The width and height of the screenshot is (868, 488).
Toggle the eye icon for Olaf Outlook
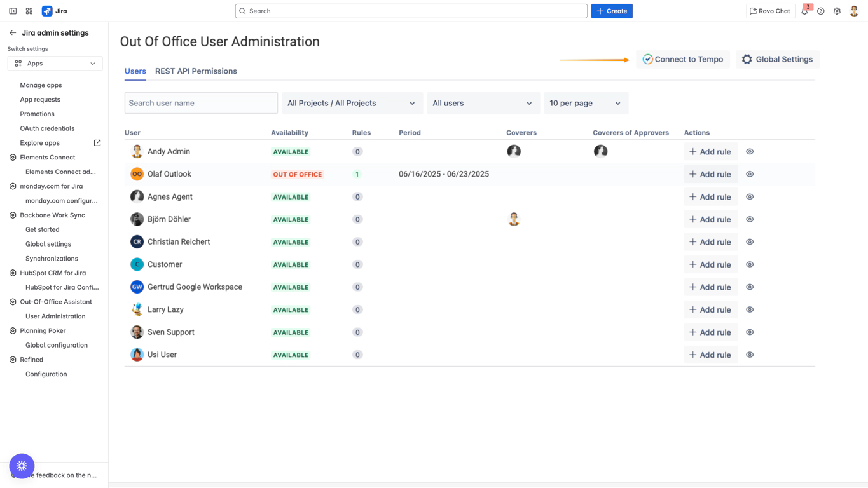[x=750, y=174]
